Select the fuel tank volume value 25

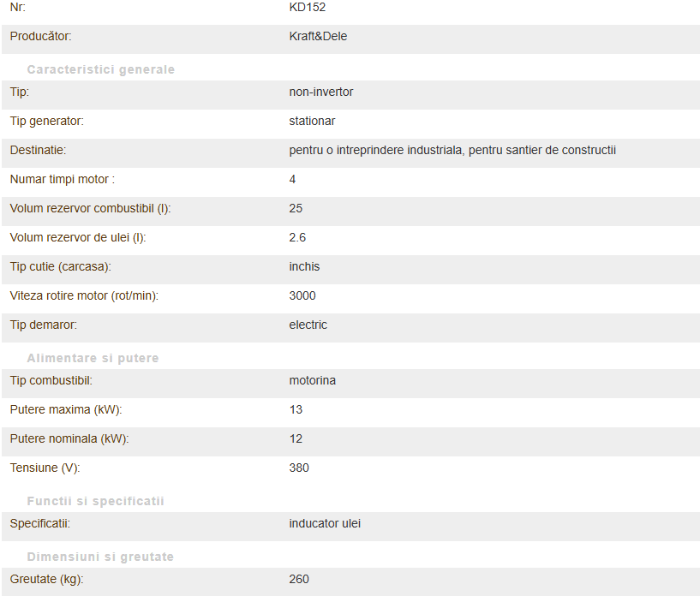[296, 208]
